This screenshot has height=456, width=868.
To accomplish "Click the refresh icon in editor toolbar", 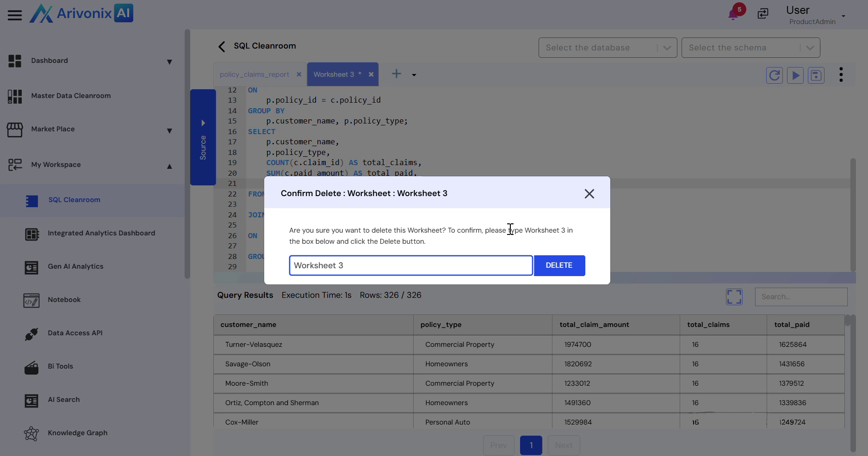I will tap(774, 75).
